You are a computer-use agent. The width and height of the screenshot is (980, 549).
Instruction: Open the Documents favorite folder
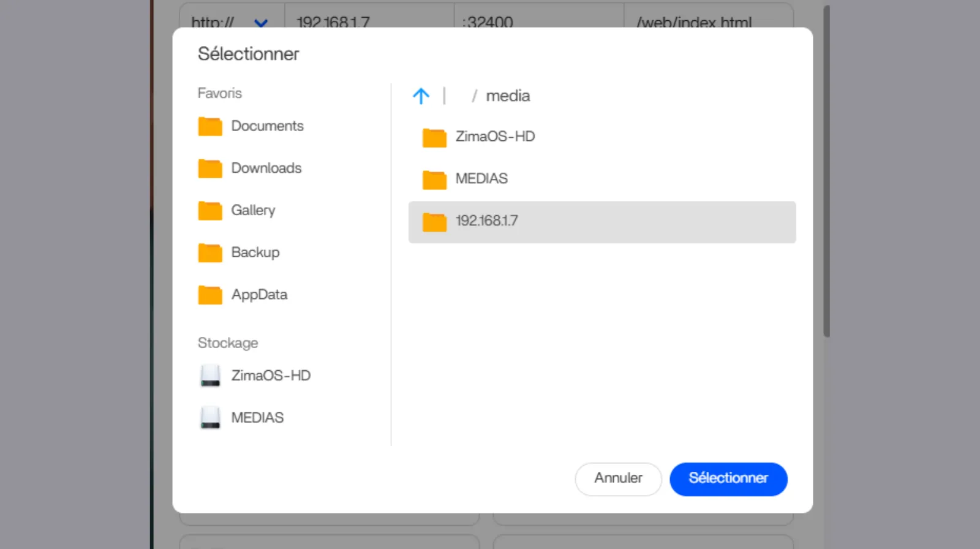tap(267, 126)
